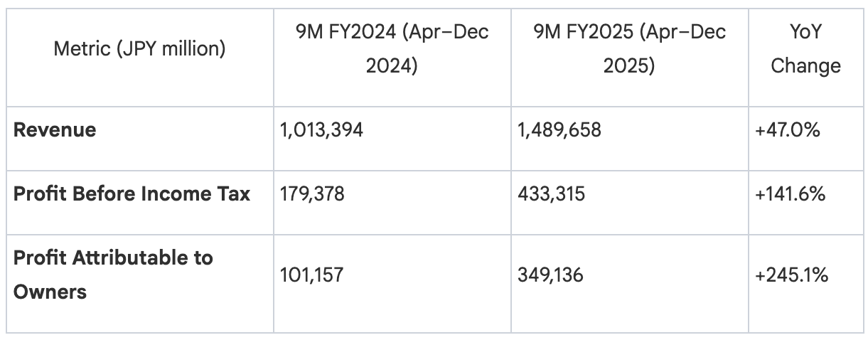The height and width of the screenshot is (340, 868).
Task: Click the "Profit Attributable to" text
Action: pyautogui.click(x=113, y=257)
